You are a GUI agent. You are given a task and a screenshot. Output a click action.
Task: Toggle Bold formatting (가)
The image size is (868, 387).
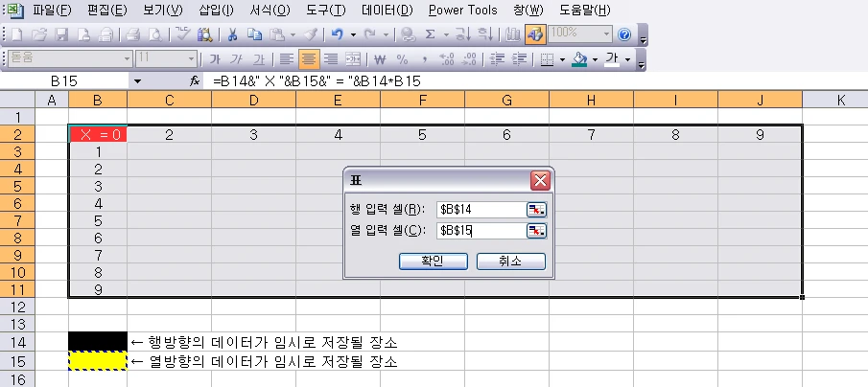pyautogui.click(x=215, y=59)
